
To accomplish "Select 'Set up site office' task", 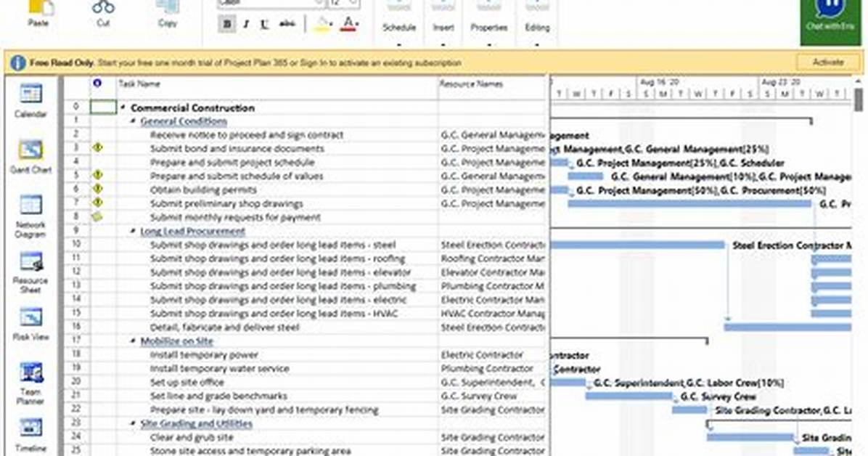I will (x=187, y=383).
